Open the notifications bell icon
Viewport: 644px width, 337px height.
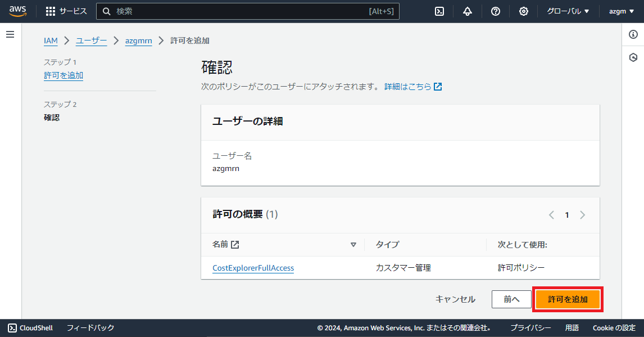tap(467, 11)
